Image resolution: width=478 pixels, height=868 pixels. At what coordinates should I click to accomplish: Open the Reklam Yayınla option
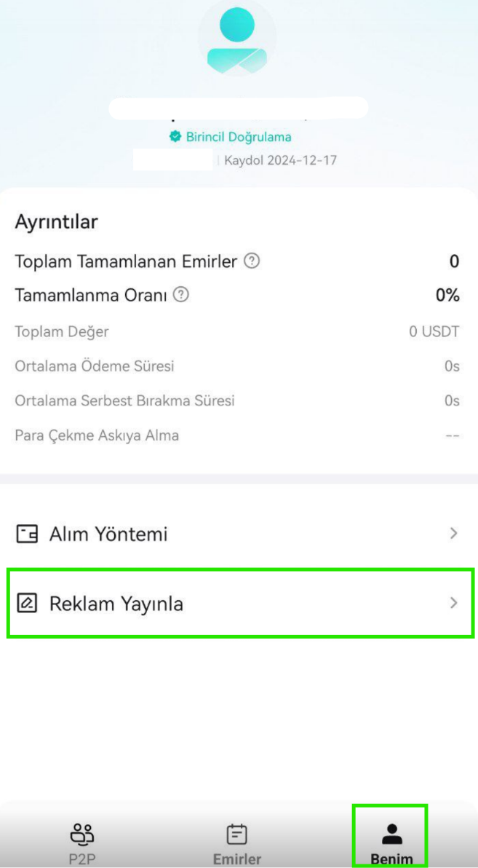240,603
